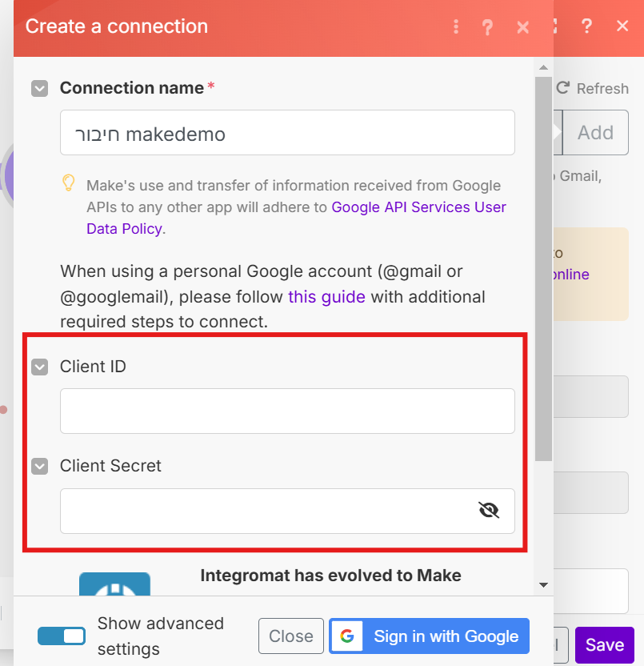Collapse the Client Secret field chevron
644x666 pixels.
pyautogui.click(x=39, y=466)
